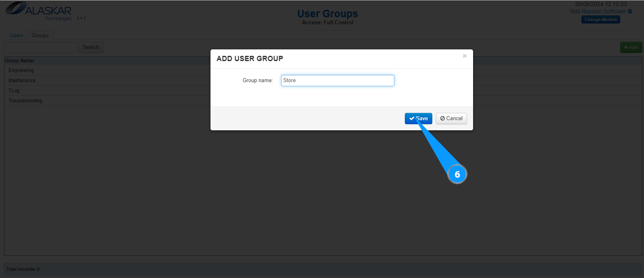Image resolution: width=644 pixels, height=278 pixels.
Task: Open the Groups tab
Action: tap(40, 36)
